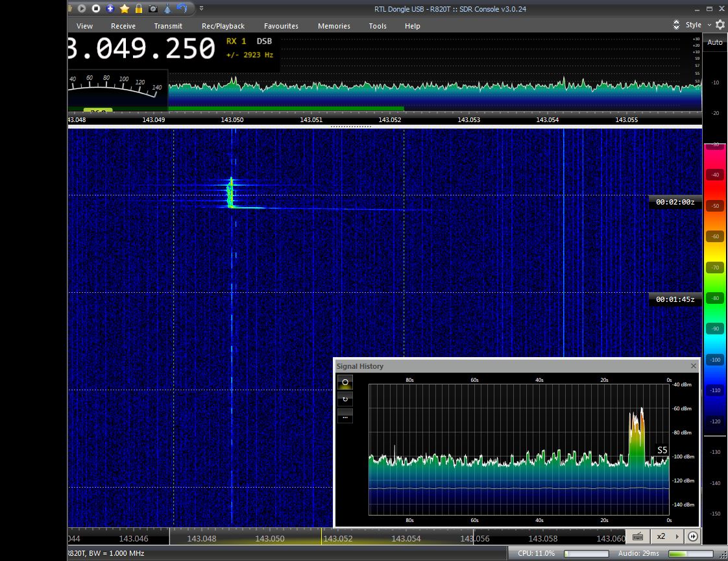Close the Signal History panel
Image resolution: width=728 pixels, height=561 pixels.
tap(693, 366)
